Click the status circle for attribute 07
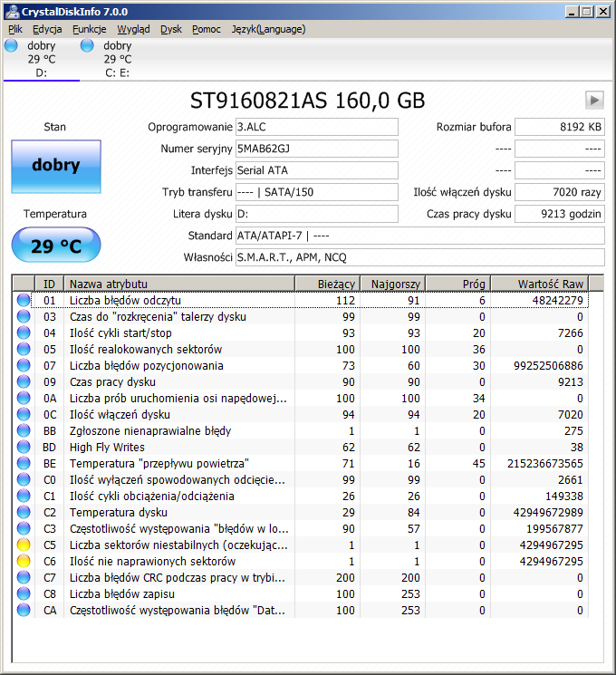Screen dimensions: 616x675 click(x=24, y=365)
